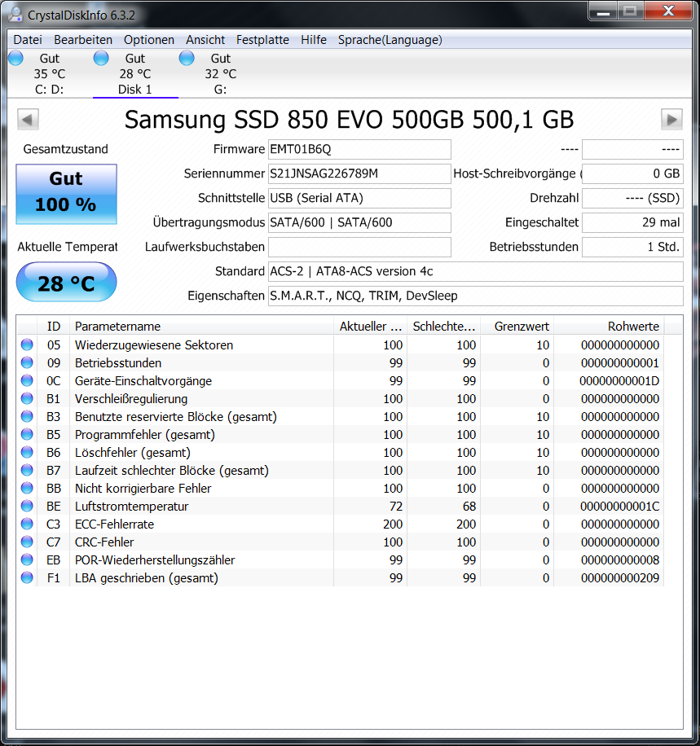Click the Aktueller column header
Screen dimensions: 700x746
pyautogui.click(x=371, y=327)
